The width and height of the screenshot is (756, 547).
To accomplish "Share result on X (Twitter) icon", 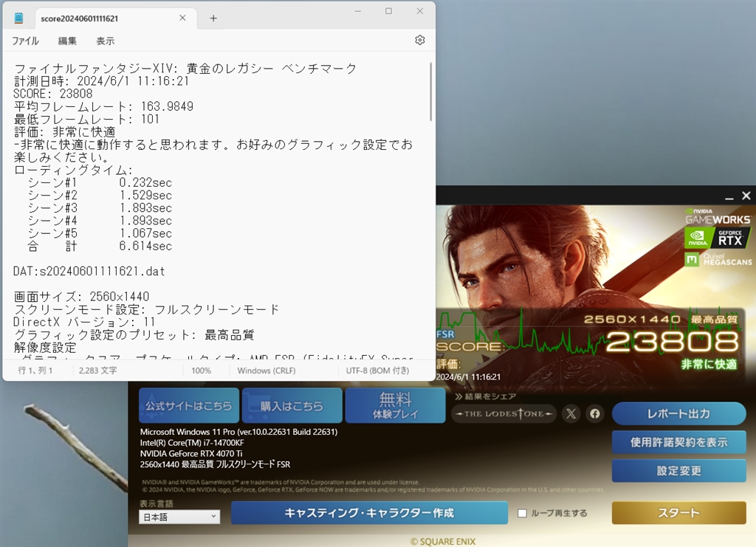I will pos(571,413).
